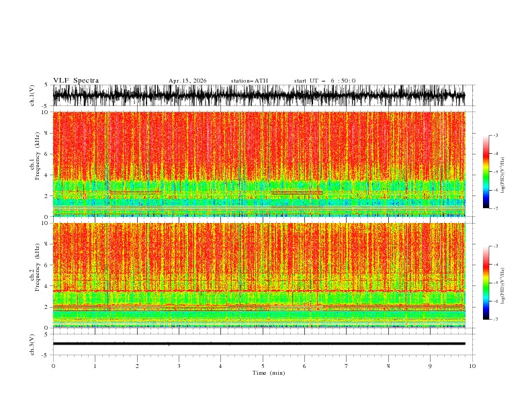The image size is (532, 411).
Task: Click the "-3" label on ch.1 colorbar
Action: 495,135
